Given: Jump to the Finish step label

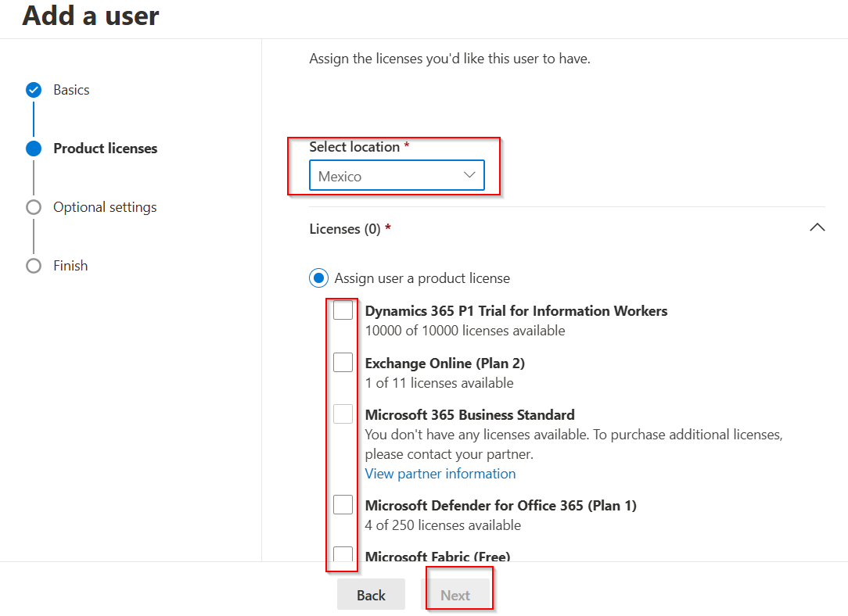Looking at the screenshot, I should tap(70, 266).
